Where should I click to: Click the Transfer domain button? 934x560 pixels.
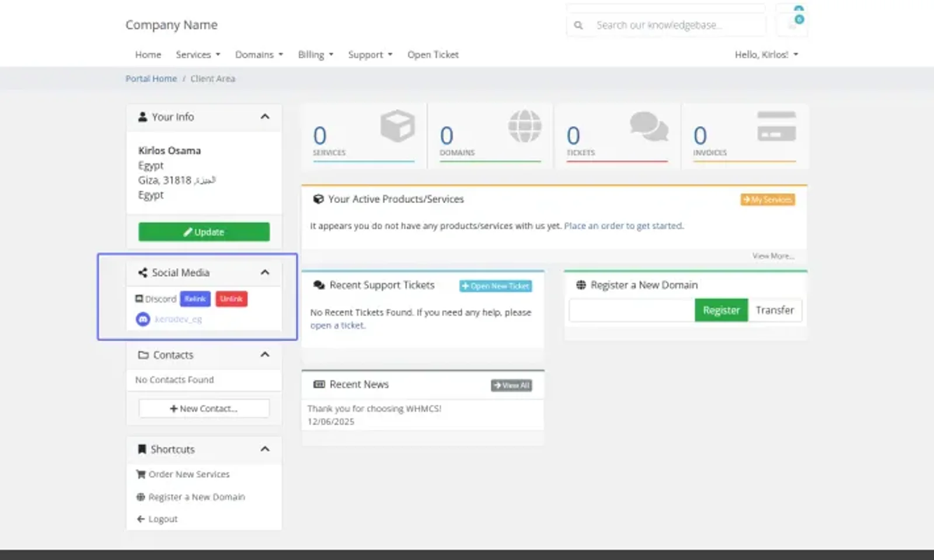tap(775, 310)
